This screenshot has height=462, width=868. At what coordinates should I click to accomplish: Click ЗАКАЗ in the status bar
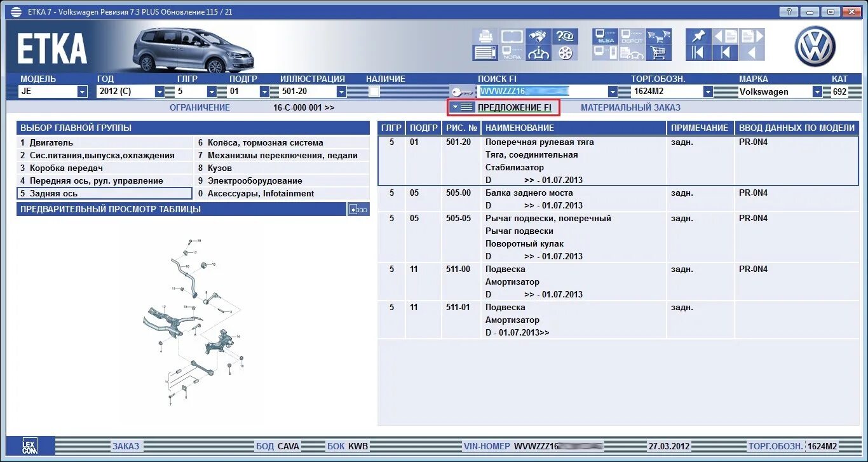coord(126,446)
